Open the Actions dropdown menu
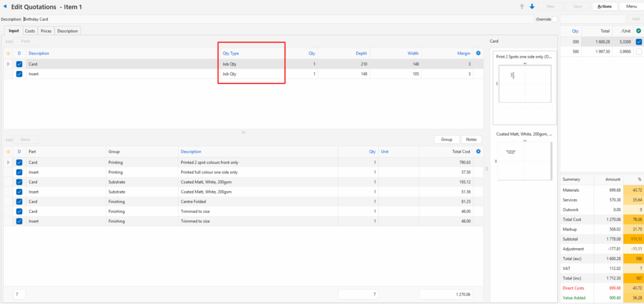This screenshot has width=644, height=304. (x=604, y=6)
